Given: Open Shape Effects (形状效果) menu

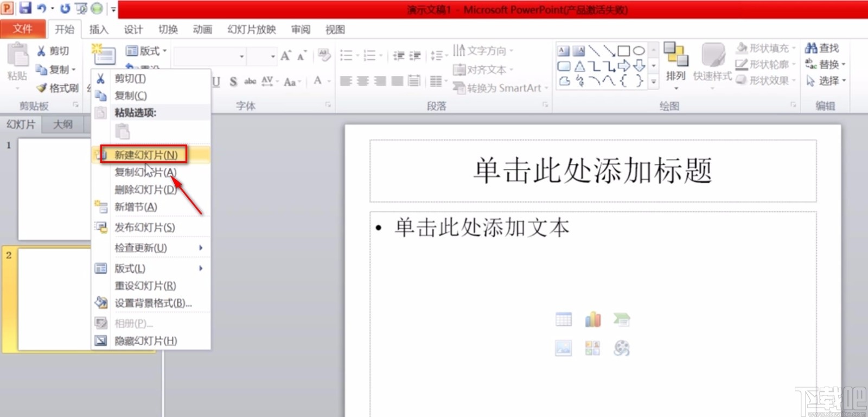Looking at the screenshot, I should coord(766,80).
